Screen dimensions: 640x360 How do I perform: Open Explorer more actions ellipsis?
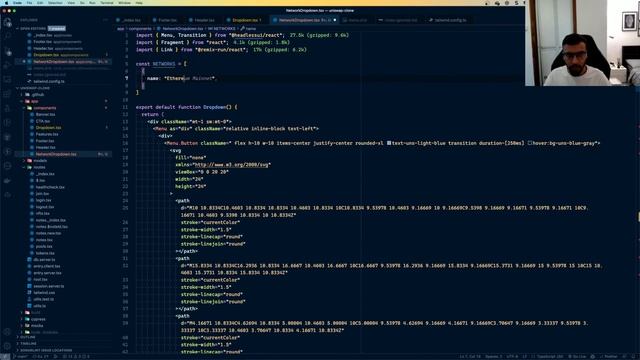105,20
